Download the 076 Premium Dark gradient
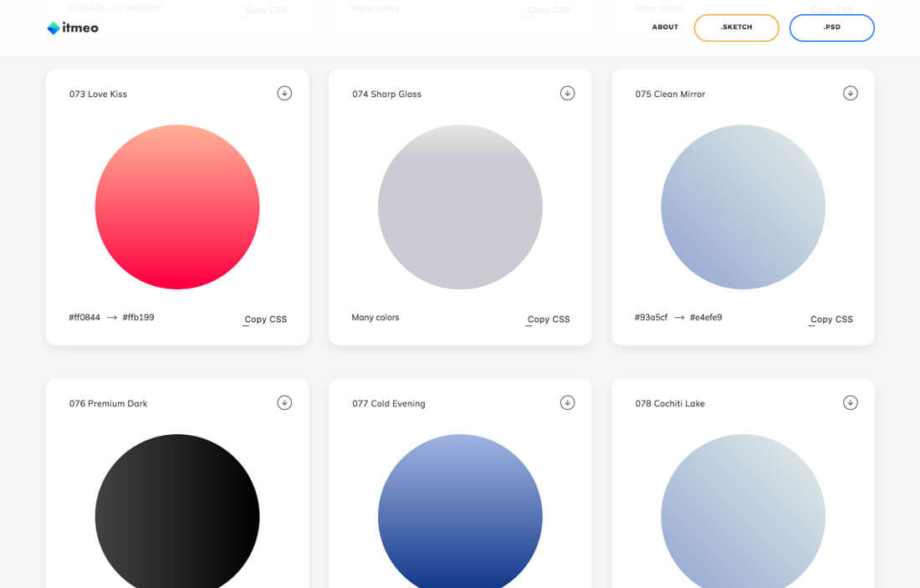Image resolution: width=920 pixels, height=588 pixels. [x=284, y=402]
